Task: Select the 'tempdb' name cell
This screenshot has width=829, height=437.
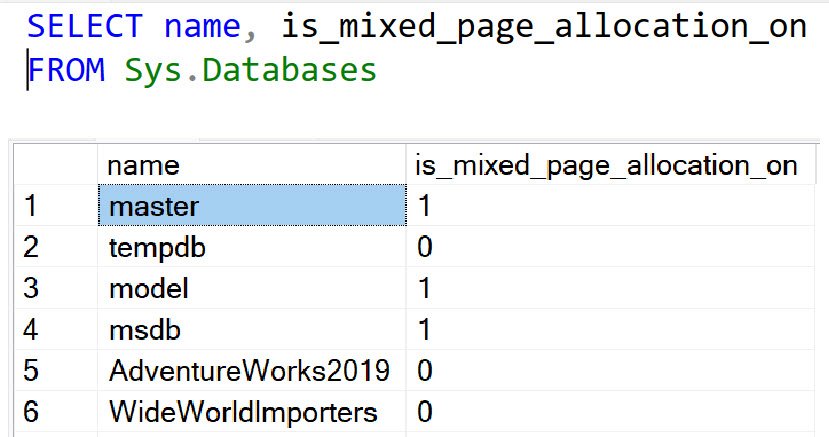Action: coord(252,246)
